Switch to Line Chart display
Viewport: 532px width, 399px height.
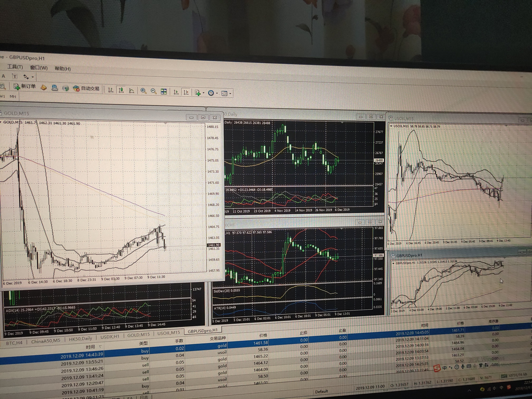click(x=132, y=91)
